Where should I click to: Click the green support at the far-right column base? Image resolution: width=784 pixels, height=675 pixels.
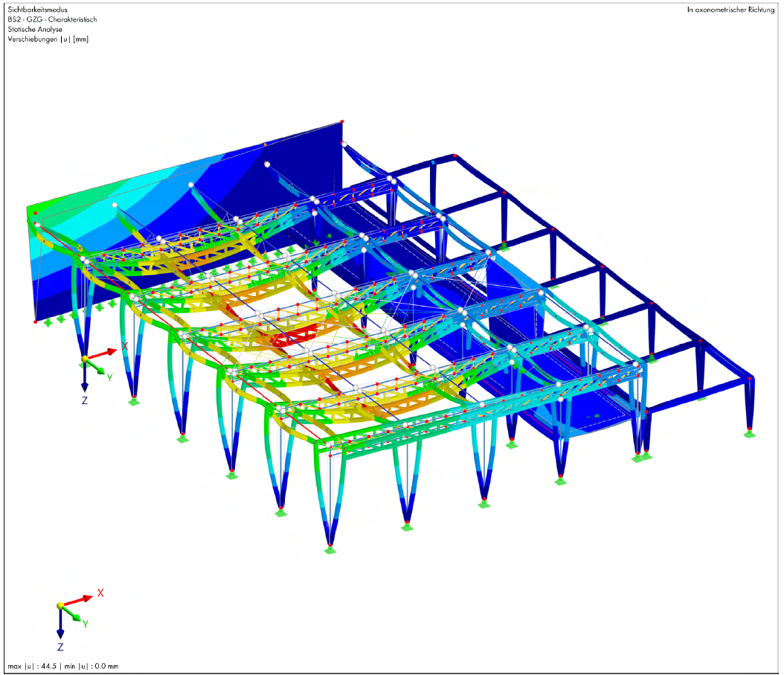pos(750,433)
